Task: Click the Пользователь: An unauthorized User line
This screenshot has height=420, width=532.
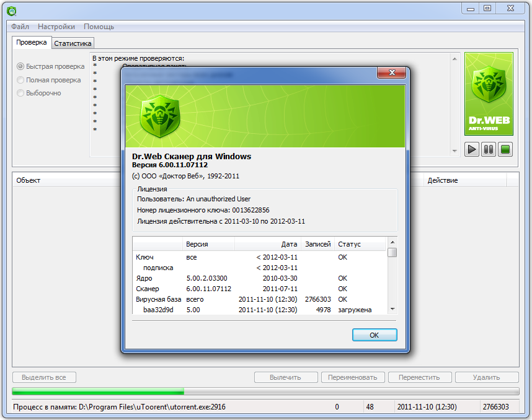Action: tap(193, 199)
